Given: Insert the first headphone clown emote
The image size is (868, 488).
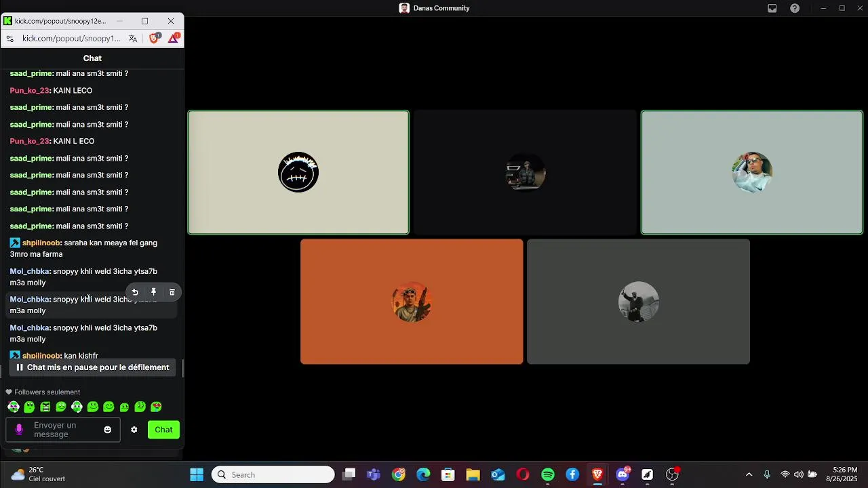Looking at the screenshot, I should click(13, 407).
